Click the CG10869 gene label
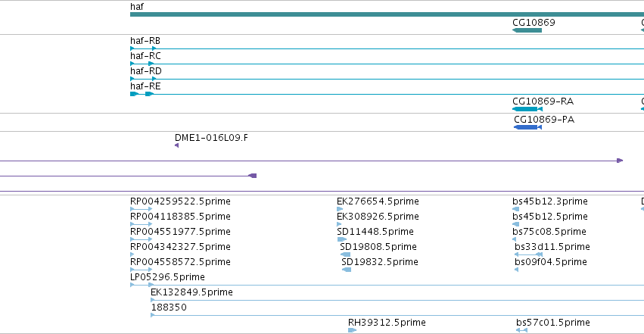644x334 pixels. point(534,23)
